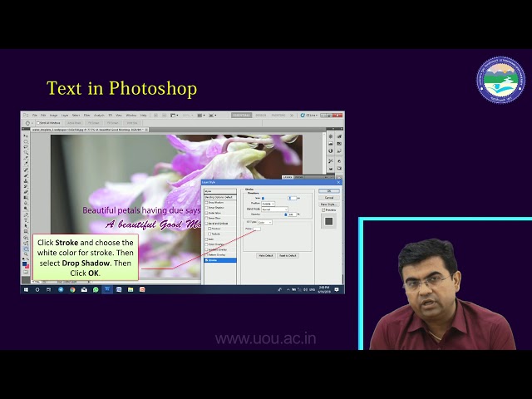Click the Mini Bridge icon

point(165,116)
